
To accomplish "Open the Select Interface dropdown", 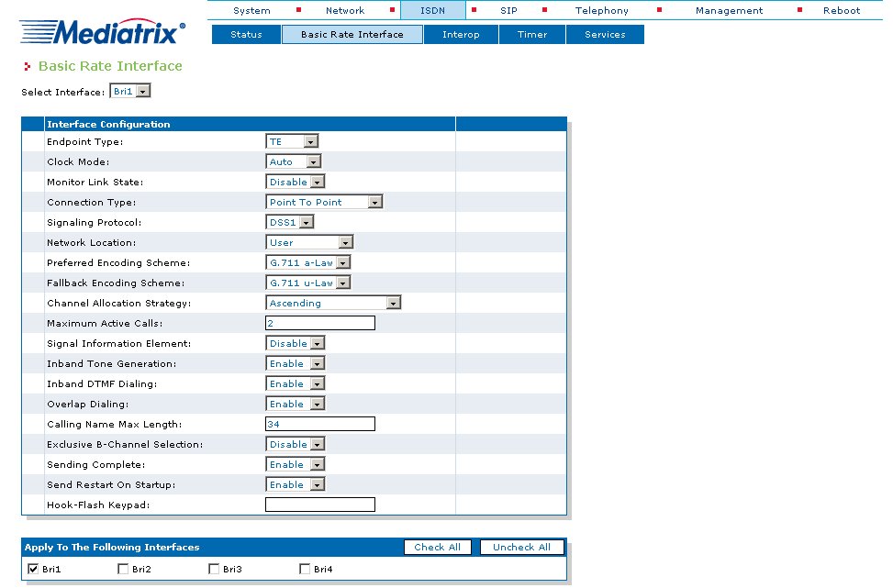I will coord(130,91).
